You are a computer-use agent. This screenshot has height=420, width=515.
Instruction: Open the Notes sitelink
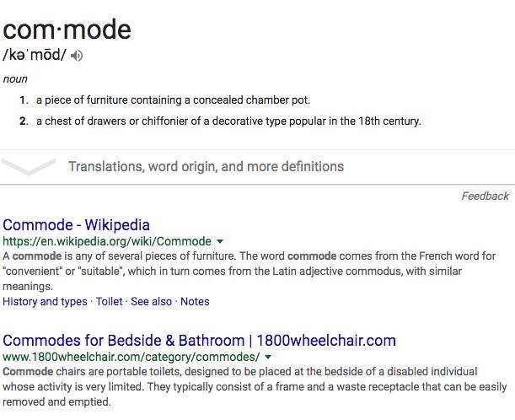point(195,301)
